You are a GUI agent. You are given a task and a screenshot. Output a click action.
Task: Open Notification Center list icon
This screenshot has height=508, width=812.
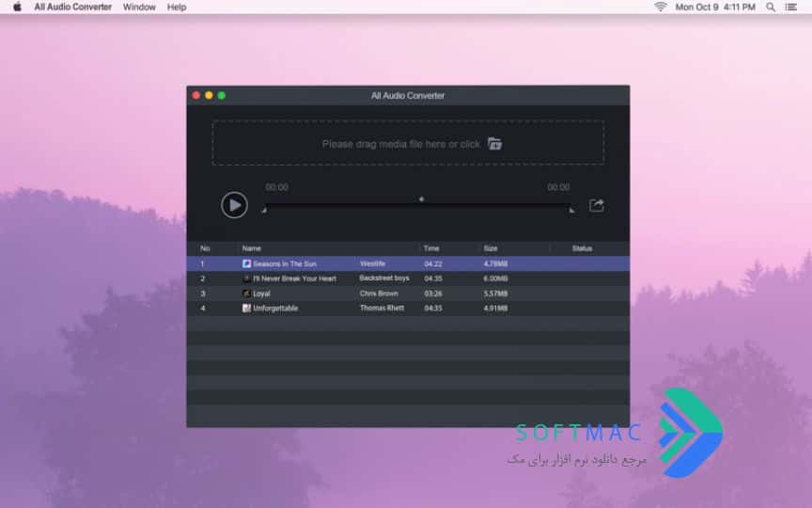click(790, 7)
